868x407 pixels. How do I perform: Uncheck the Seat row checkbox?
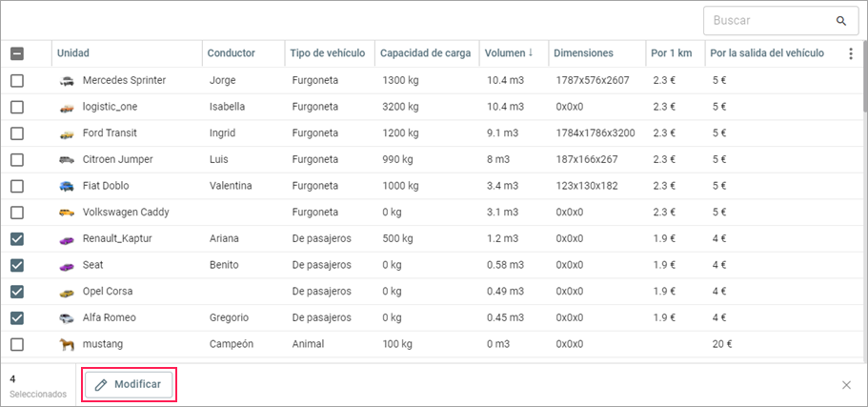(x=17, y=265)
